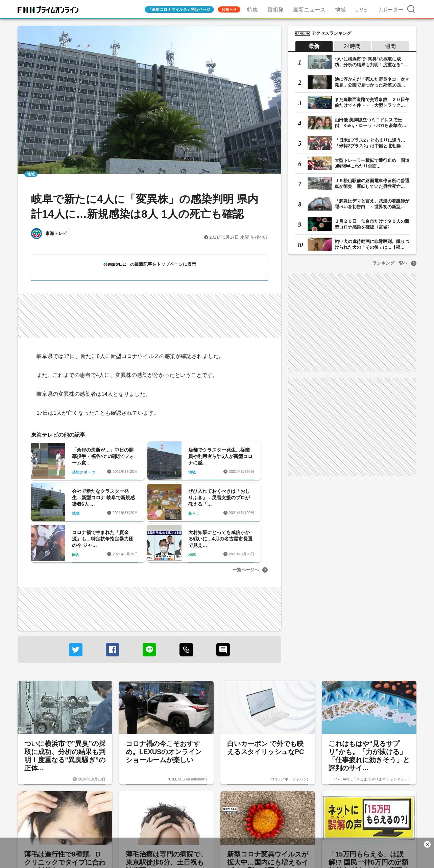
Task: Open the 最新ニュース menu
Action: pos(309,10)
